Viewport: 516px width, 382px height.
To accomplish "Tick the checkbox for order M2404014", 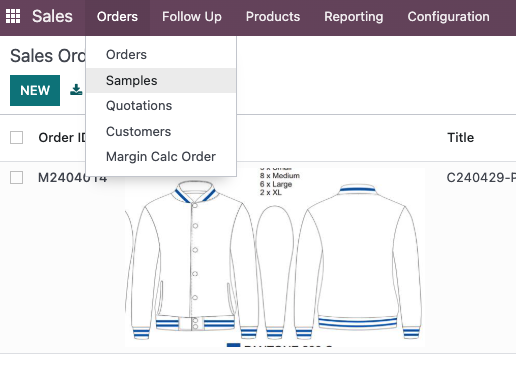I will pos(16,177).
